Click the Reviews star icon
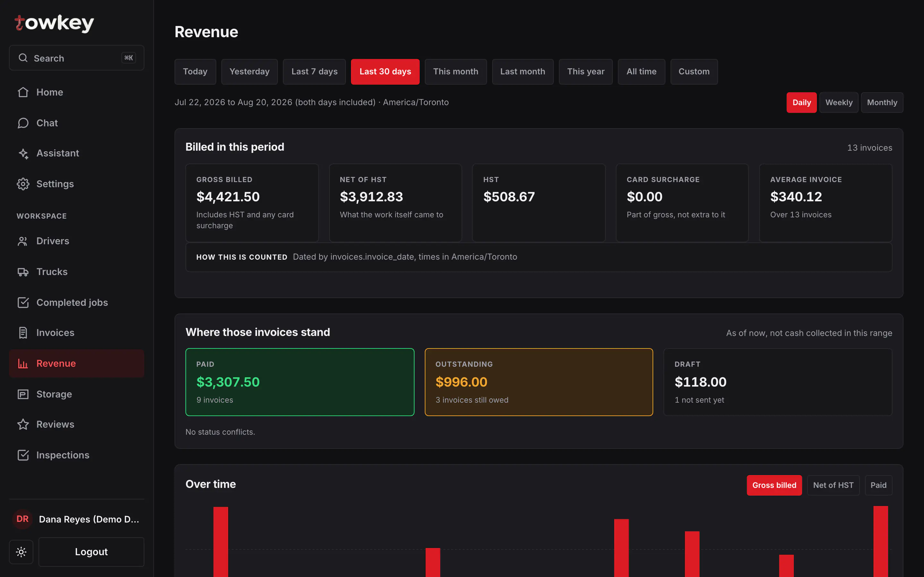The width and height of the screenshot is (924, 577). (23, 424)
